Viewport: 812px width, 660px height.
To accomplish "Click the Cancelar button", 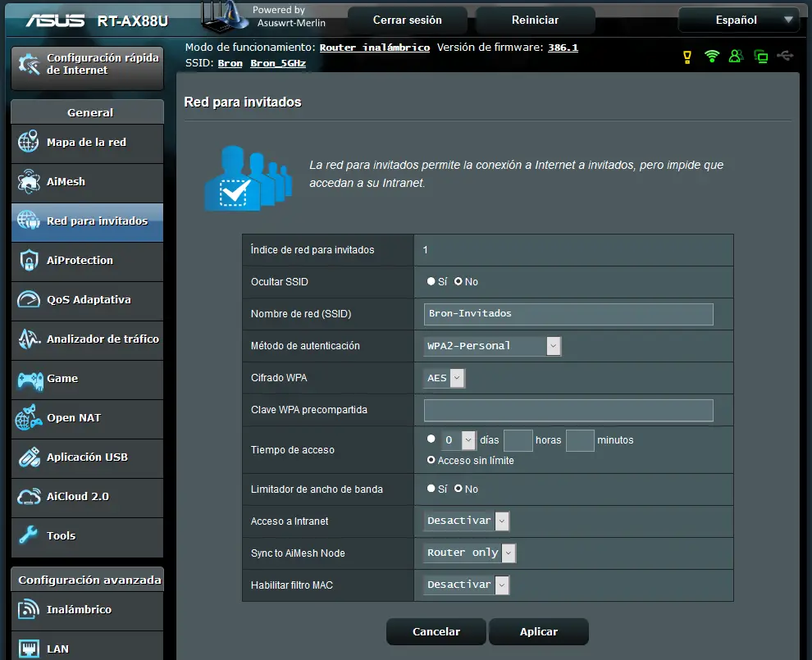I will tap(436, 631).
